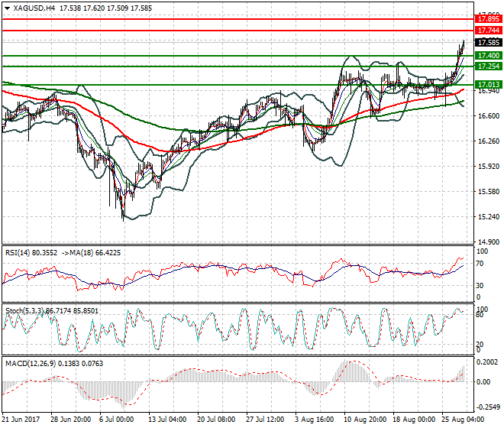
Task: Click the 14.900 price scale value
Action: click(489, 242)
